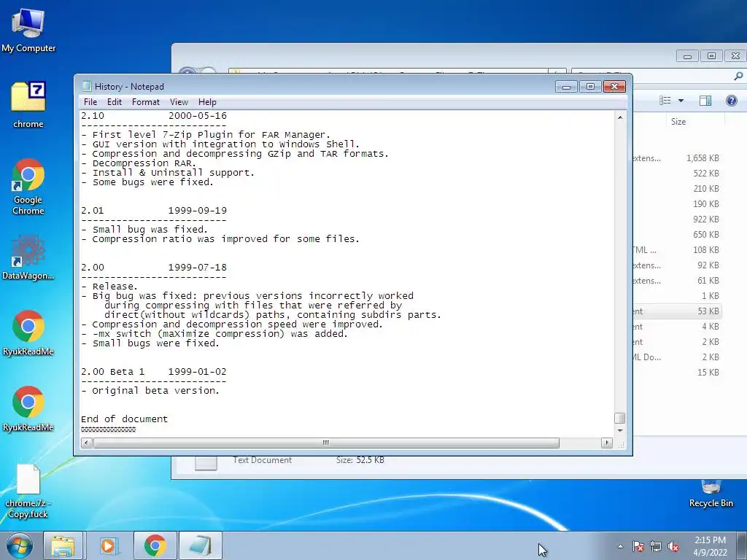
Task: Switch to Notepad in the taskbar
Action: [200, 545]
